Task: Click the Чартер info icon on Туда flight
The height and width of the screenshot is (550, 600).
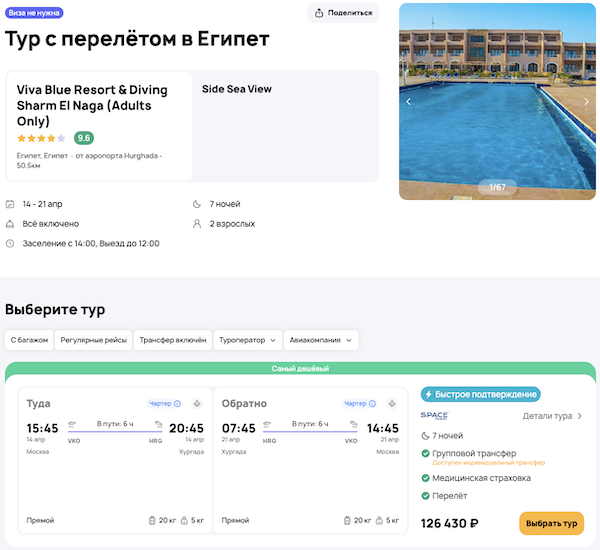Action: point(178,404)
